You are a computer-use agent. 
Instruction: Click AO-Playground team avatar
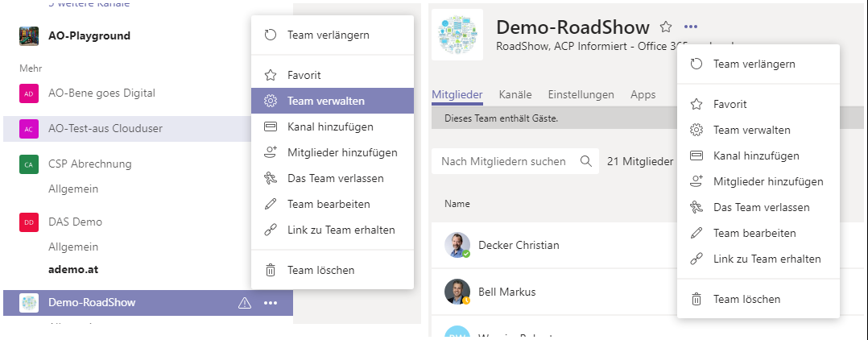pos(29,36)
